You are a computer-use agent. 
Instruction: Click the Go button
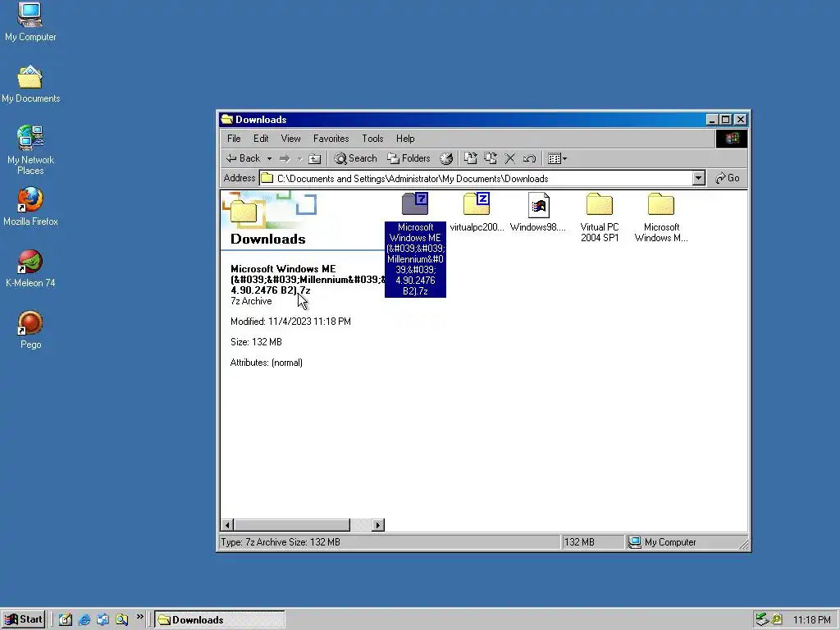click(728, 178)
